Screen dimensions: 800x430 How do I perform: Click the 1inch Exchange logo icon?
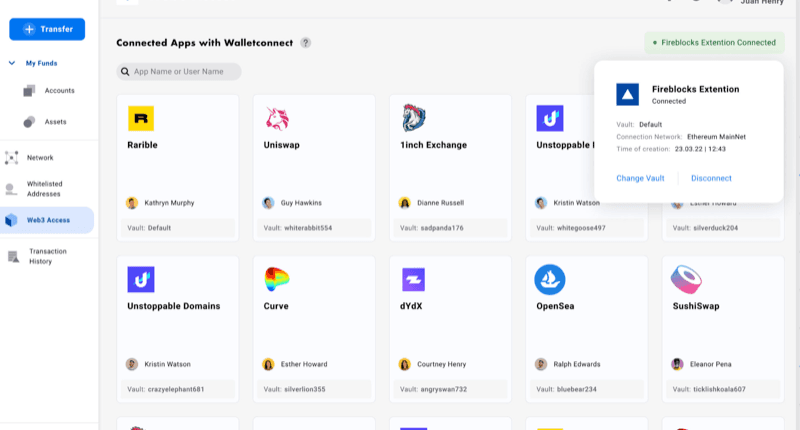pyautogui.click(x=414, y=118)
